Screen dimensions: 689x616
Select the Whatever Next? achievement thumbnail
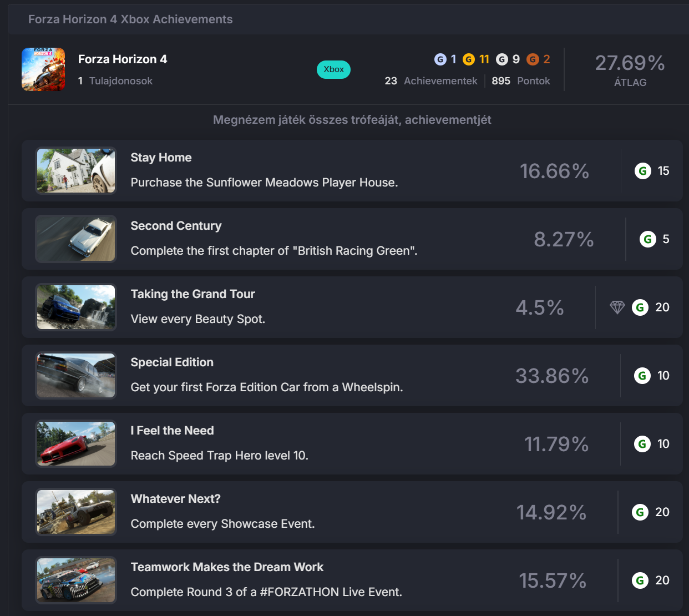[x=76, y=512]
